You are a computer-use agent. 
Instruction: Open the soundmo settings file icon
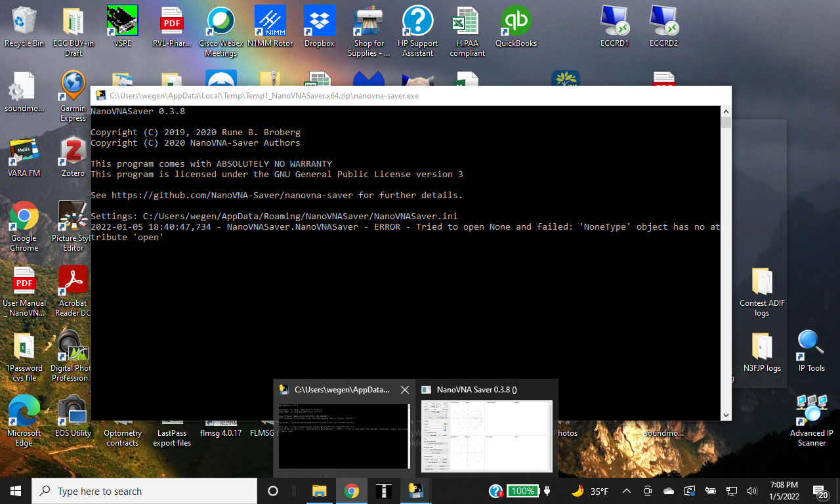(24, 92)
